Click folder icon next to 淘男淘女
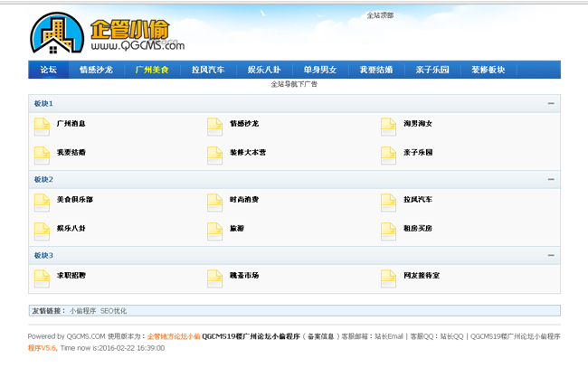The width and height of the screenshot is (588, 387). pyautogui.click(x=388, y=127)
